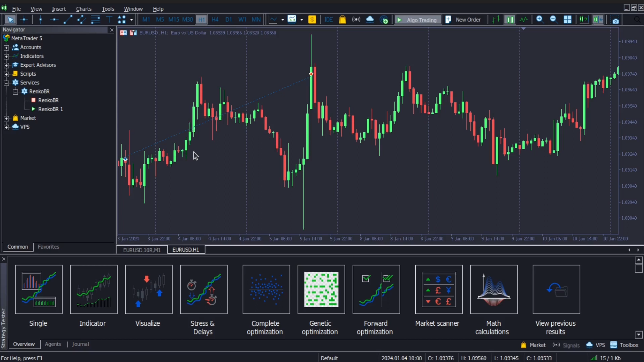The width and height of the screenshot is (644, 362).
Task: Select the trendline drawing tool
Action: pyautogui.click(x=67, y=19)
